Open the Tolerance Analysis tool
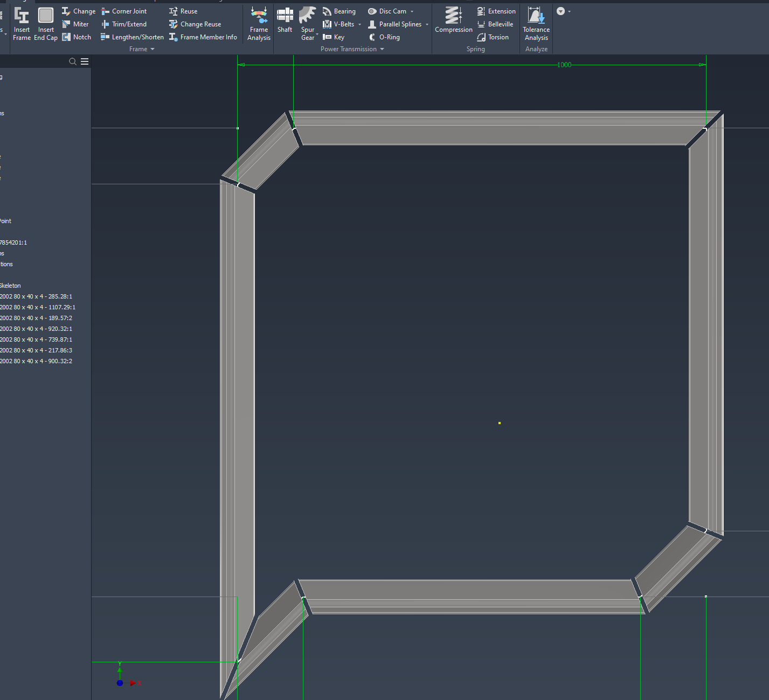Screen dimensions: 769x700 pos(536,24)
